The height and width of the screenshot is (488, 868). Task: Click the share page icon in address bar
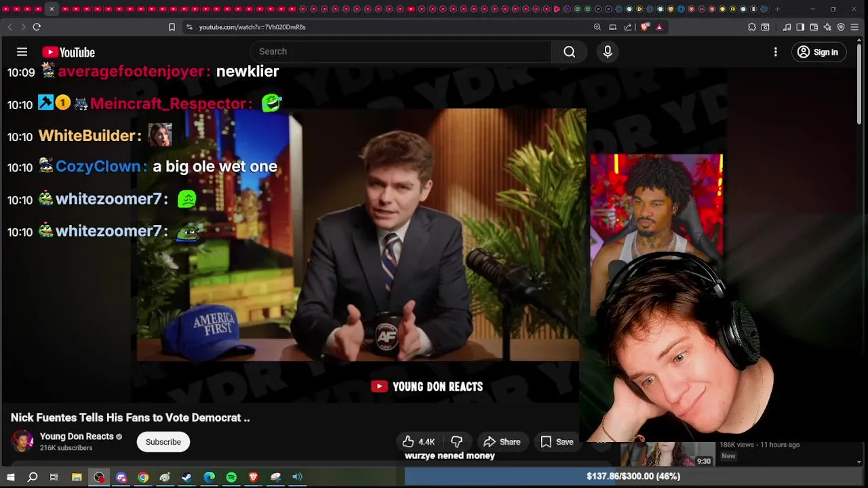[628, 27]
